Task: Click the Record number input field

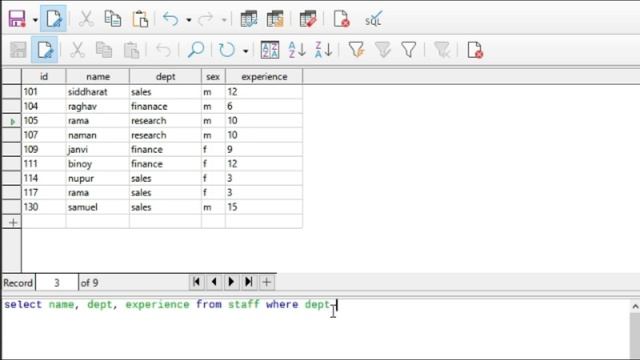Action: click(x=57, y=282)
